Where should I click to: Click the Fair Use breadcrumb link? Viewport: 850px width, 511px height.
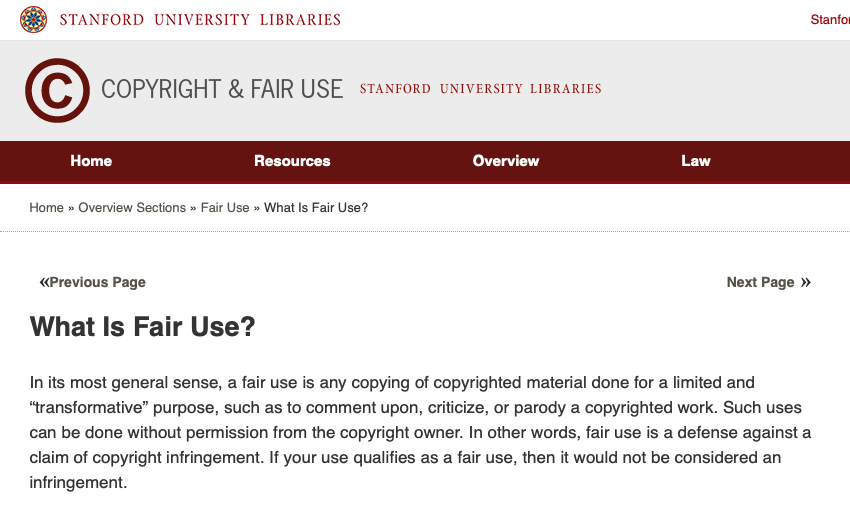(225, 208)
